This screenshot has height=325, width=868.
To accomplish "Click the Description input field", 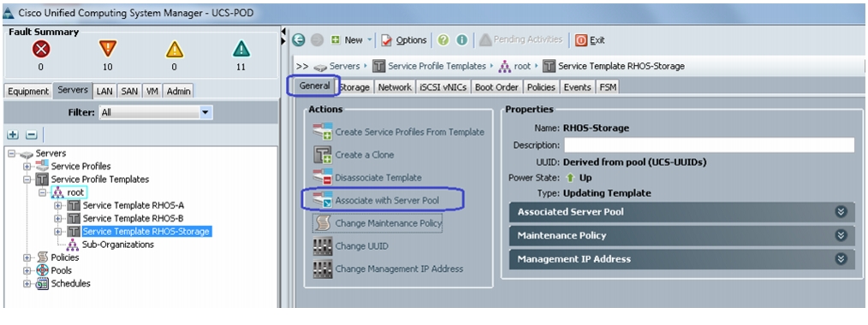I will click(x=709, y=145).
